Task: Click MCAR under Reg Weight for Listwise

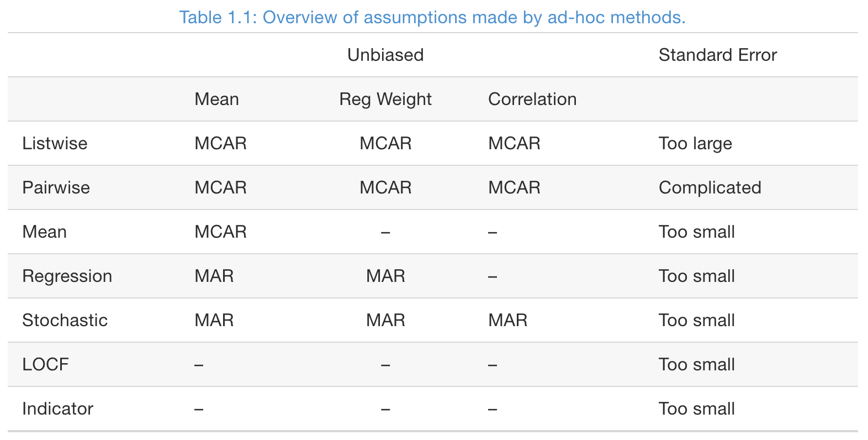Action: pos(385,143)
